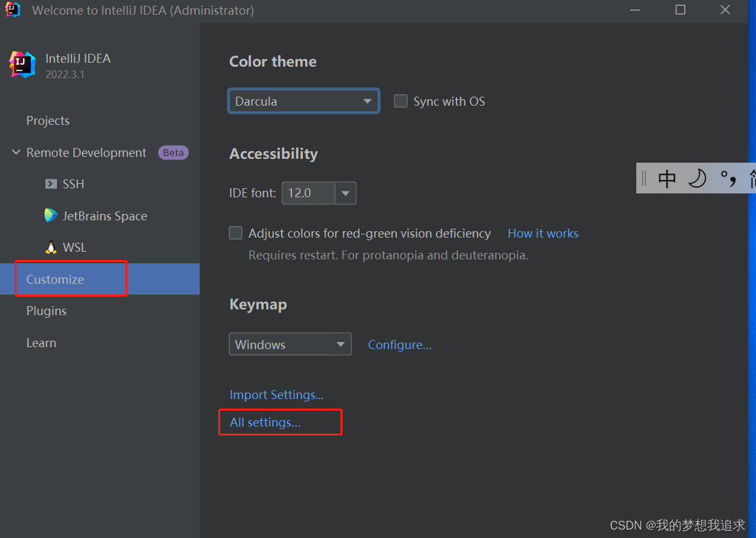Open the Plugins section
This screenshot has width=756, height=538.
(x=46, y=311)
